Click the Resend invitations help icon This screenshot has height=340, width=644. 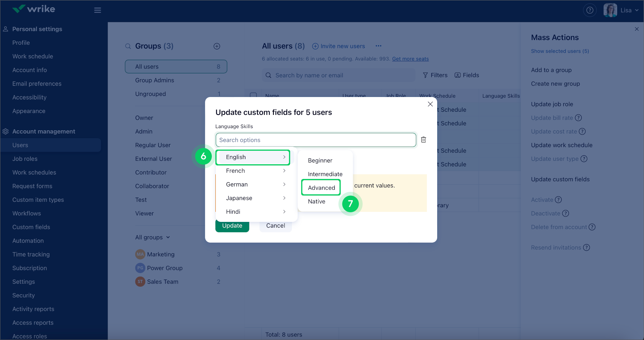click(586, 247)
